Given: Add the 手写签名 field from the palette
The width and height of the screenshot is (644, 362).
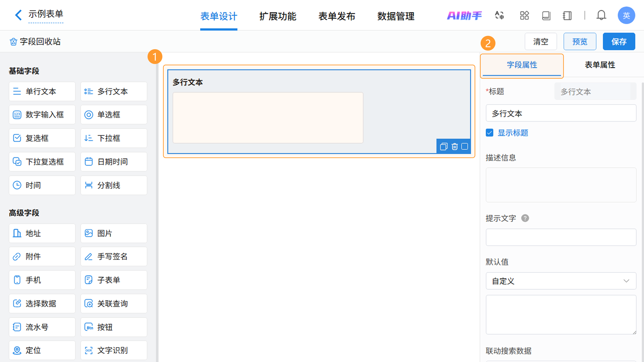Looking at the screenshot, I should pyautogui.click(x=114, y=256).
